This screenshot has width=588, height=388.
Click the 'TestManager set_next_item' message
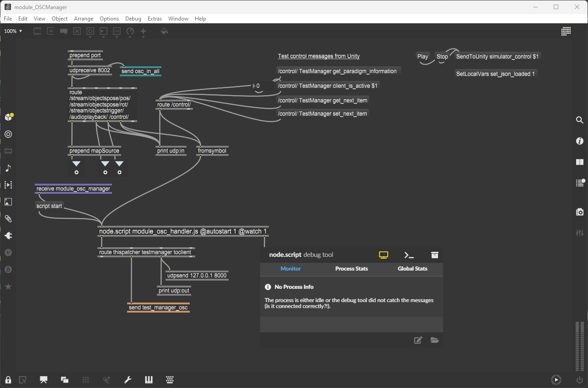point(322,113)
